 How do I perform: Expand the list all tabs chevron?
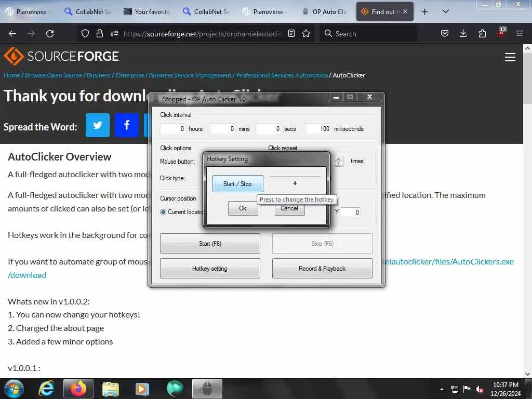pyautogui.click(x=445, y=11)
